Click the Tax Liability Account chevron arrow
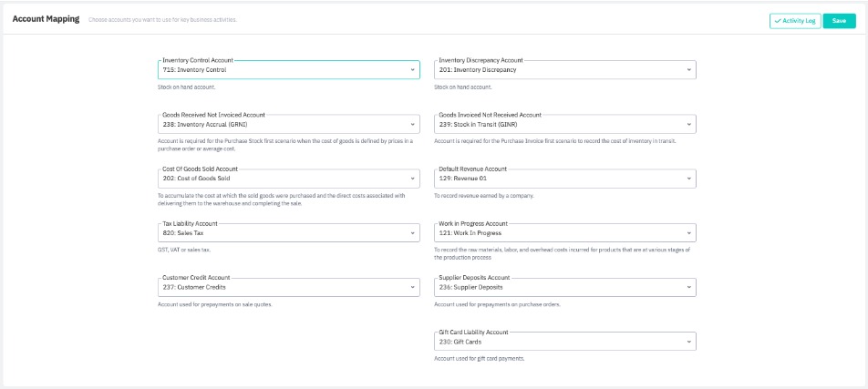 click(x=412, y=233)
